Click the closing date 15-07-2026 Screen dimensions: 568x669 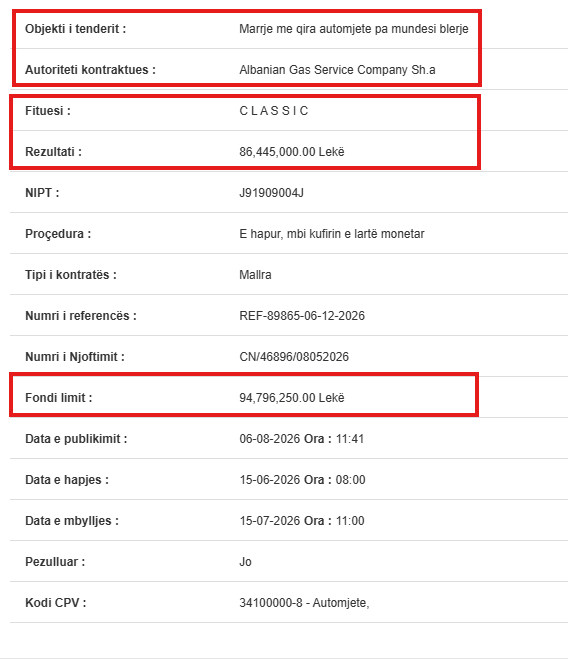pos(270,521)
